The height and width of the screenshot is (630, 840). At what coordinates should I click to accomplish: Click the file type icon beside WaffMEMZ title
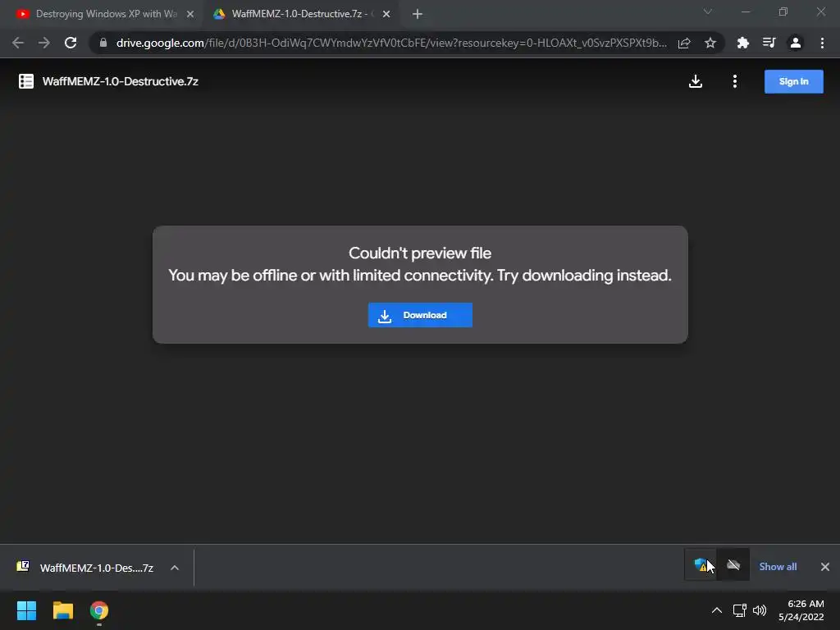26,81
